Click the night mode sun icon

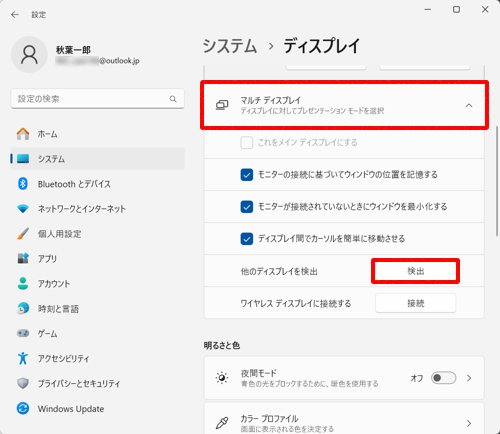click(x=222, y=378)
